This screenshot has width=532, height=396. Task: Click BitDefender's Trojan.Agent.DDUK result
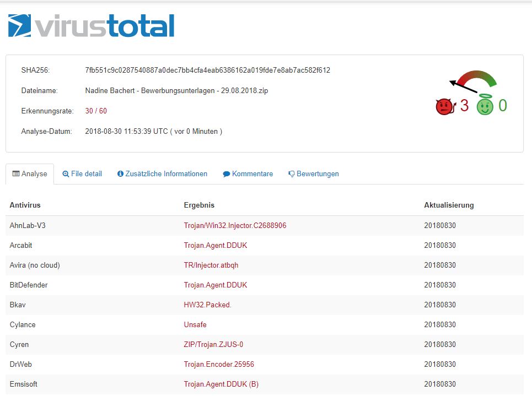[x=216, y=285]
